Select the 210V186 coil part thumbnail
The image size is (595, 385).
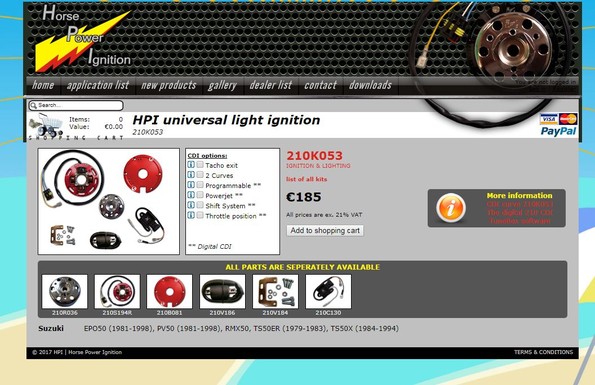(x=222, y=291)
